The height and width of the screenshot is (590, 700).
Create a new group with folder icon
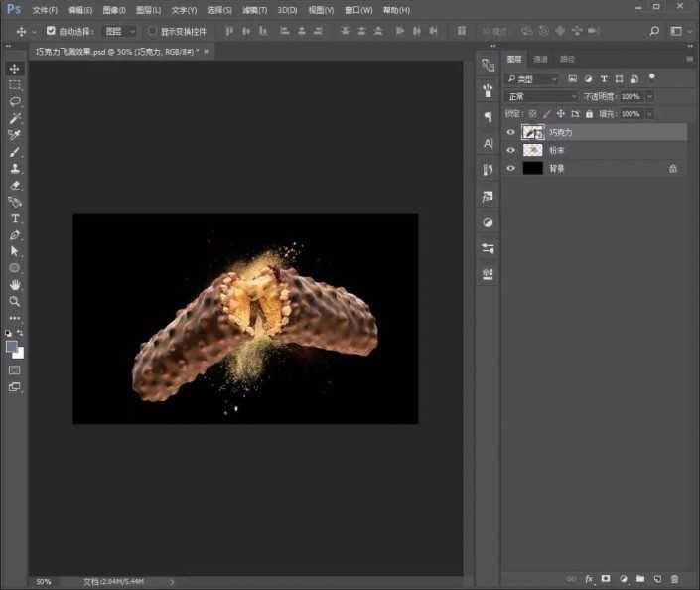pos(640,578)
